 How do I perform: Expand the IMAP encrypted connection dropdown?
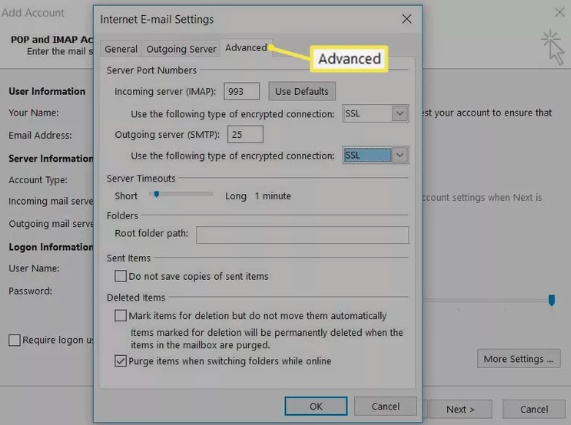point(375,113)
